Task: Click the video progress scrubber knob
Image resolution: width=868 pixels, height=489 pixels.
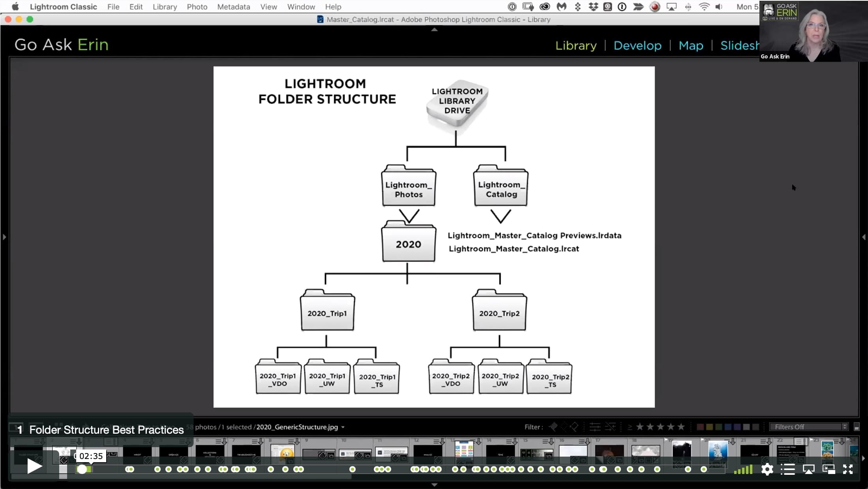Action: (x=82, y=469)
